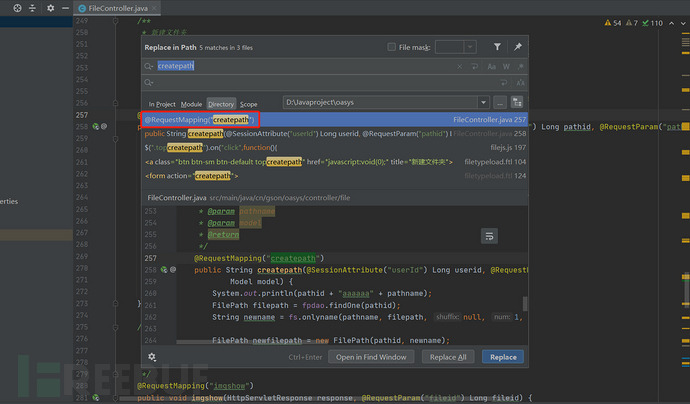Click the soft-wrap icon in preview pane
The image size is (690, 404).
click(x=489, y=236)
